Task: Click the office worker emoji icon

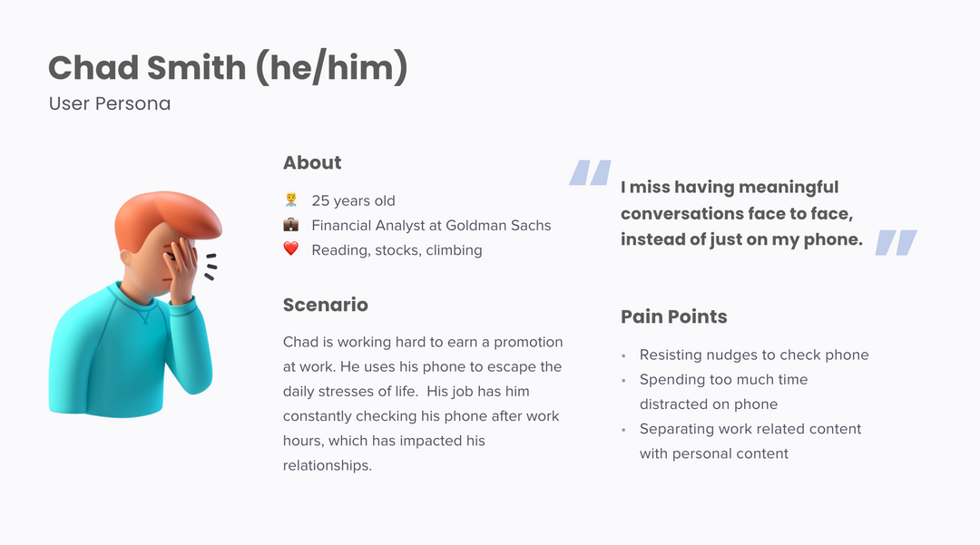Action: pyautogui.click(x=290, y=200)
